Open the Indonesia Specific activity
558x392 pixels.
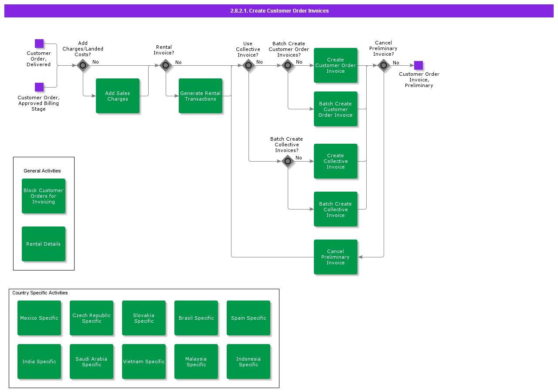click(x=248, y=362)
